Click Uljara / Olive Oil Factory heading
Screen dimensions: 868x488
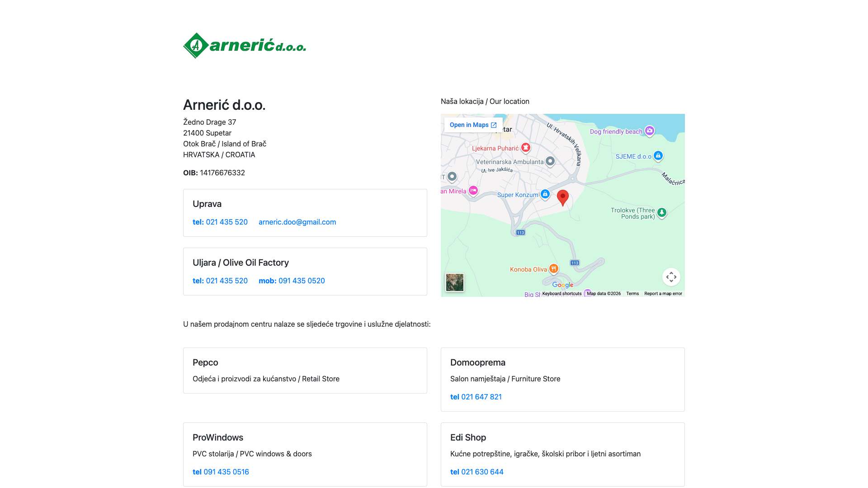point(241,263)
